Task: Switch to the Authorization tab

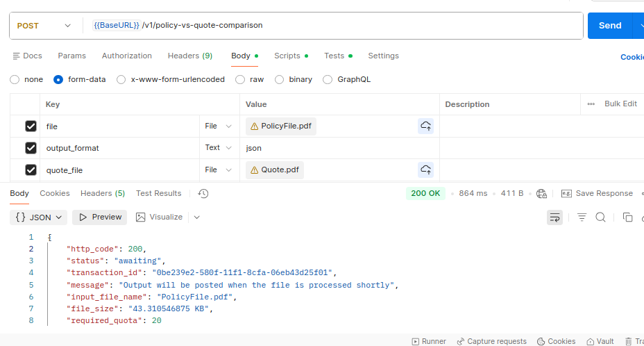Action: [x=127, y=56]
